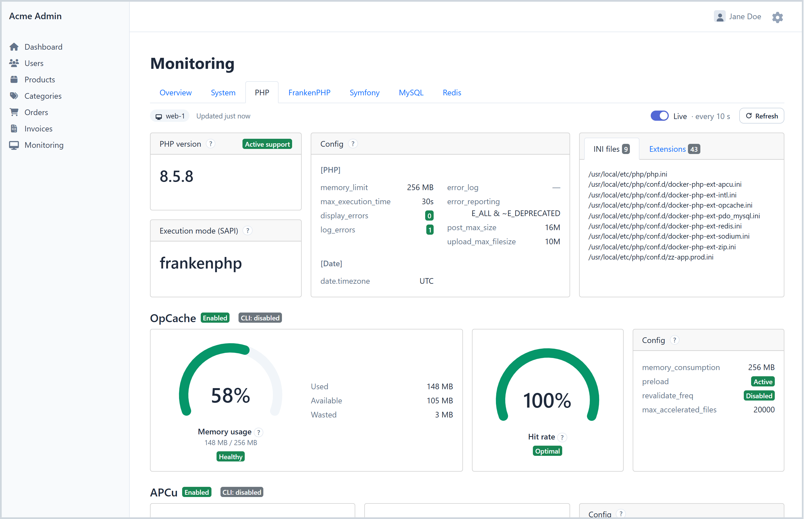The height and width of the screenshot is (519, 812).
Task: Click the Monitoring display icon in sidebar
Action: click(x=14, y=145)
